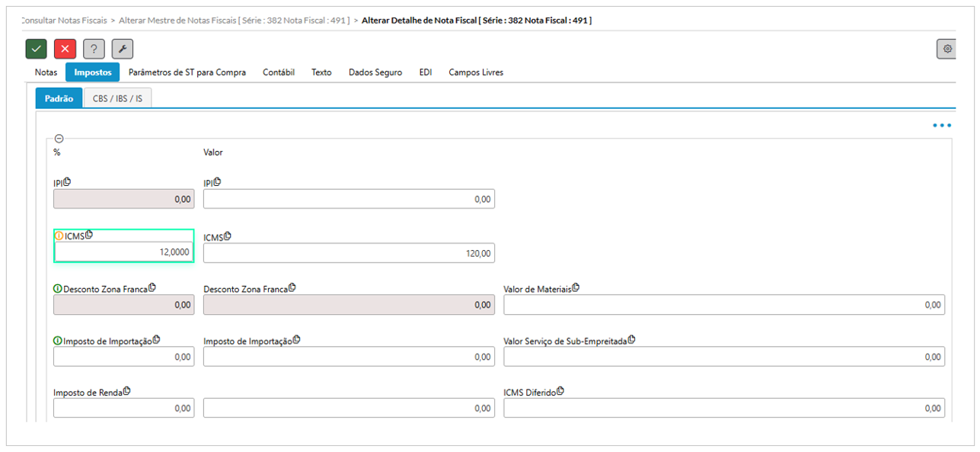Click the copy icon next to ICMS value label
Screen dimensions: 980x452
[228, 236]
